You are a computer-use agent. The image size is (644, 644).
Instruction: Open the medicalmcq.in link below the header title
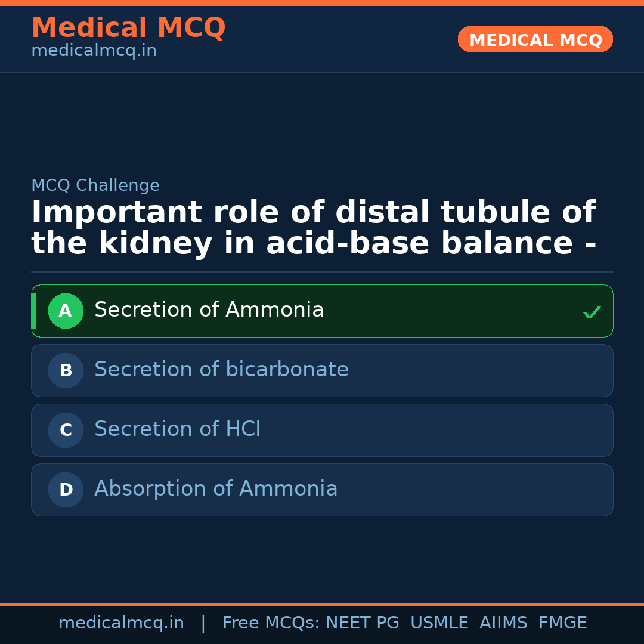click(94, 51)
